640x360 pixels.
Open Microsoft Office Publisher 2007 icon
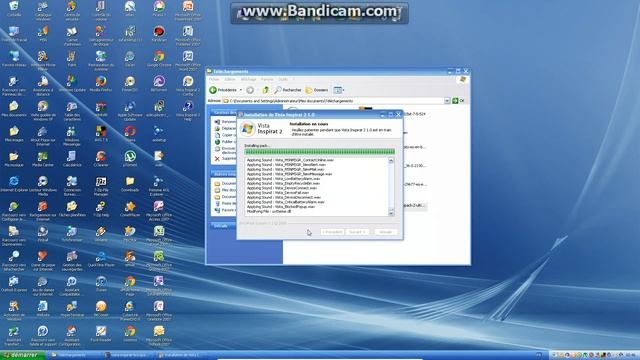pos(188,36)
